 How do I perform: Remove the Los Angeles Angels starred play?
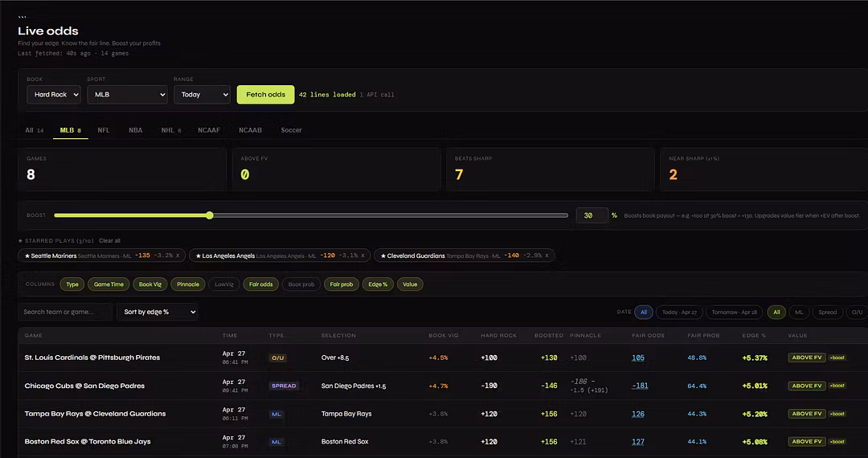click(x=363, y=256)
